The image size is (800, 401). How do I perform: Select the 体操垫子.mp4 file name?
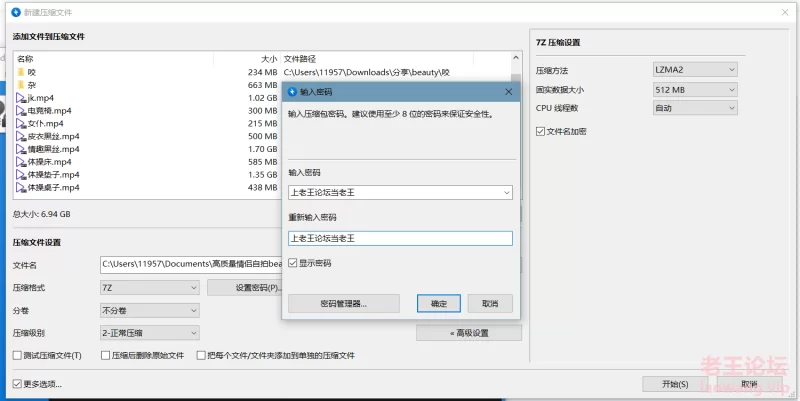pyautogui.click(x=54, y=174)
